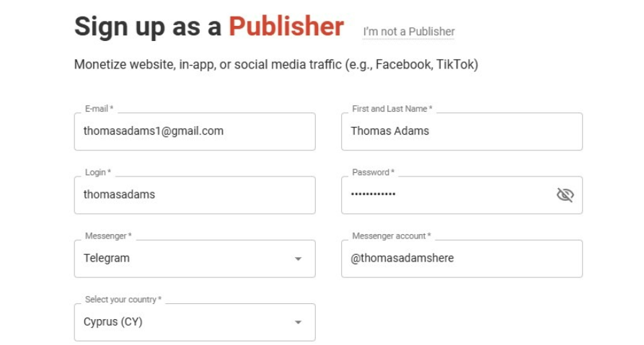Click the First and Last Name field

click(462, 131)
